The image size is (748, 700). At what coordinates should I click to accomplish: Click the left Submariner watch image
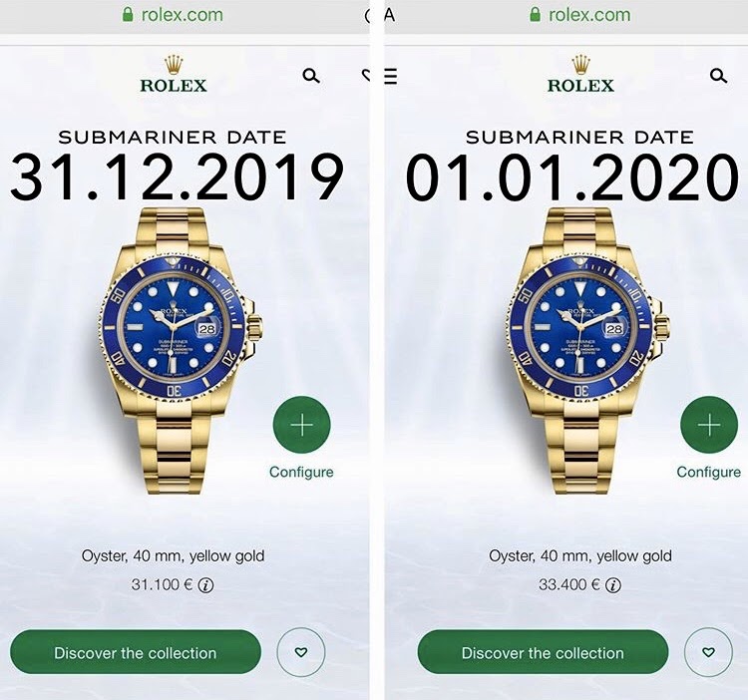[182, 351]
